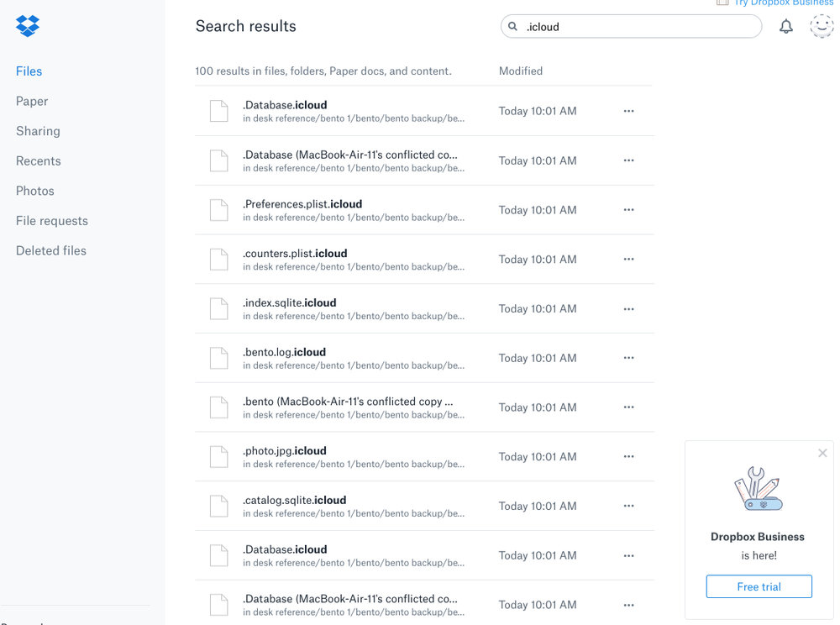The image size is (840, 625).
Task: Open Recents in the sidebar
Action: pyautogui.click(x=38, y=161)
